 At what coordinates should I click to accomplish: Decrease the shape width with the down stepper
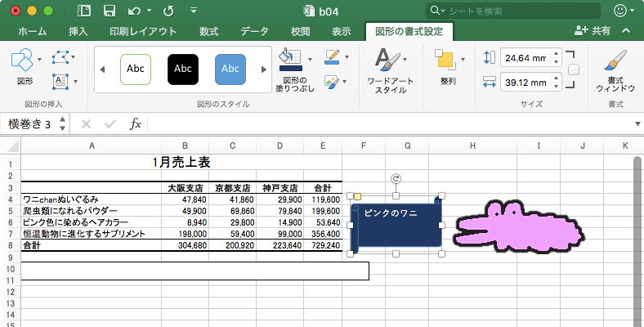tap(556, 87)
